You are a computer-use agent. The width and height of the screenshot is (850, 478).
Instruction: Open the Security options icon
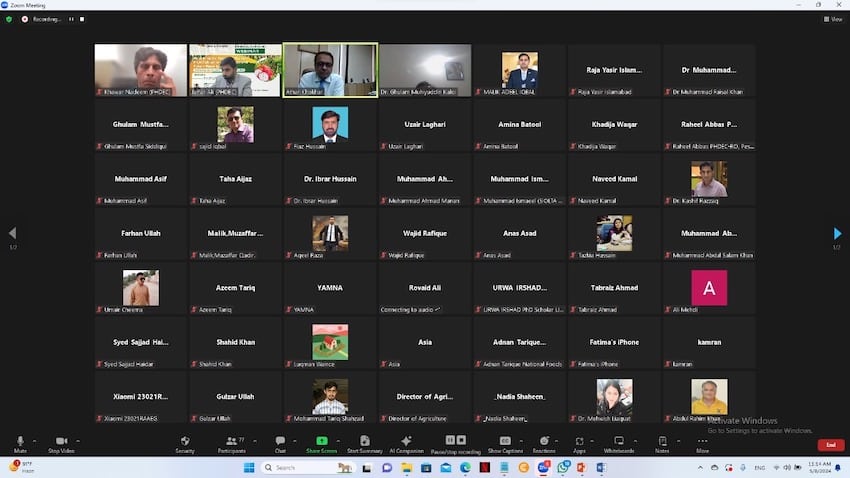click(x=185, y=443)
